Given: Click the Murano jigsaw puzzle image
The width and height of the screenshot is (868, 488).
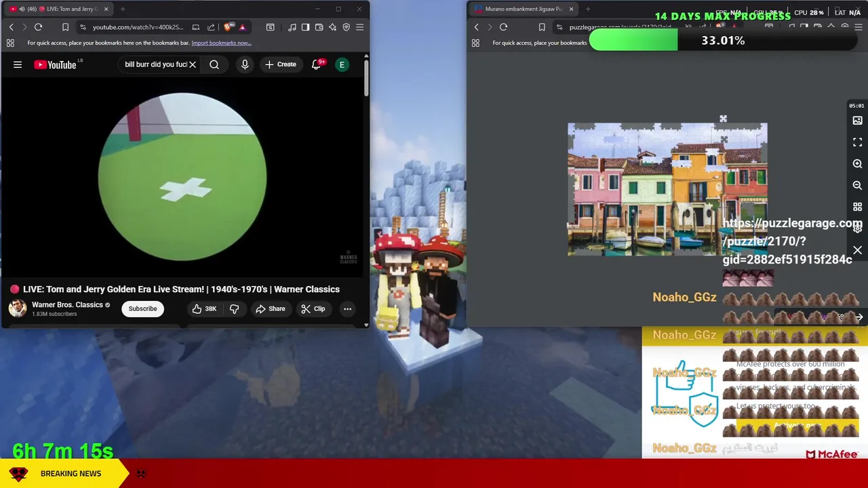Looking at the screenshot, I should click(667, 189).
